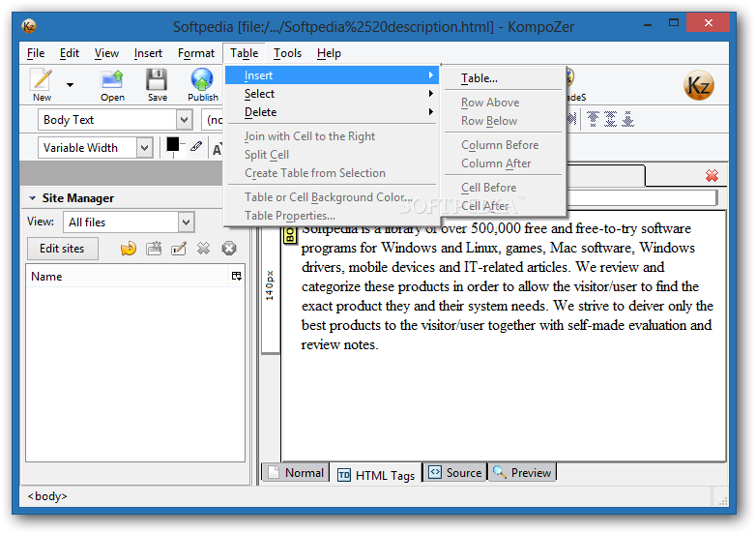Viewport: 756px width, 534px height.
Task: Switch to the Source tab
Action: pyautogui.click(x=455, y=473)
